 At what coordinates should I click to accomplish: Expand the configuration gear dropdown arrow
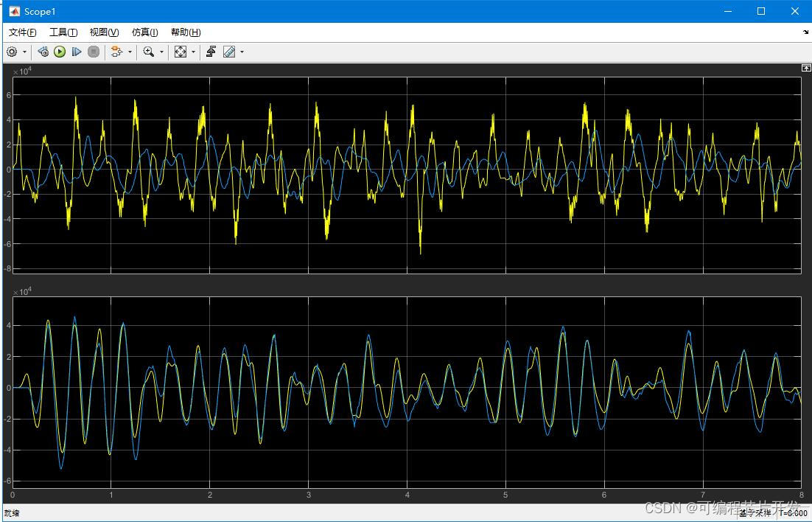pos(24,52)
